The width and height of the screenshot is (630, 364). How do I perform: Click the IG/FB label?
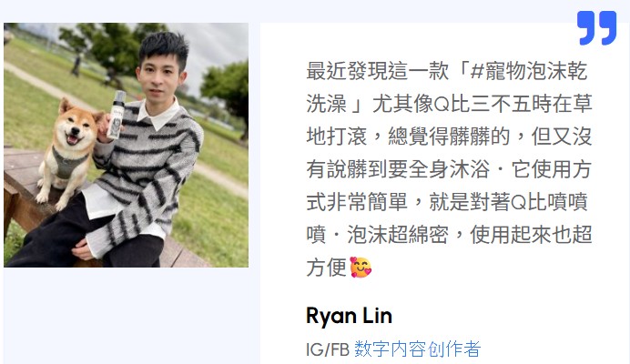(328, 349)
